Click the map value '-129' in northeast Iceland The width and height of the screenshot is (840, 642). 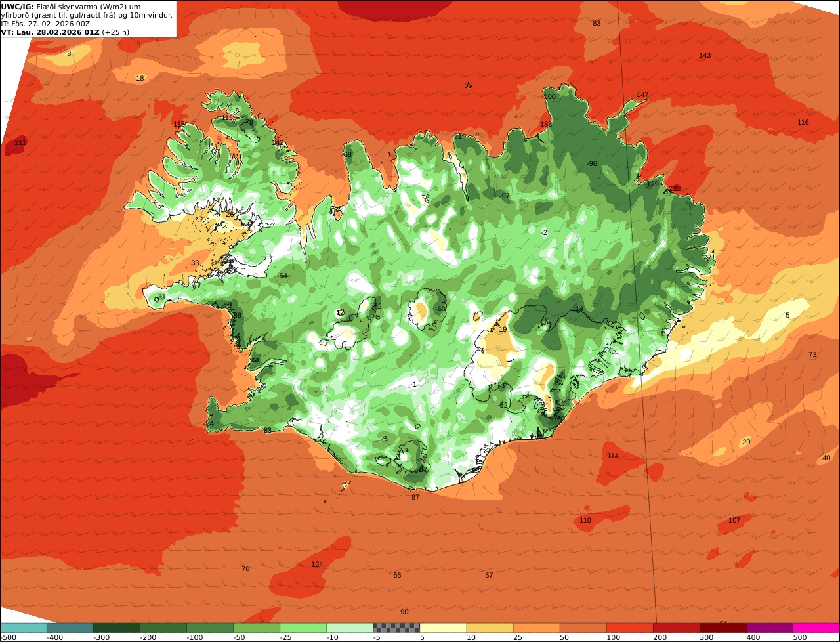click(652, 184)
